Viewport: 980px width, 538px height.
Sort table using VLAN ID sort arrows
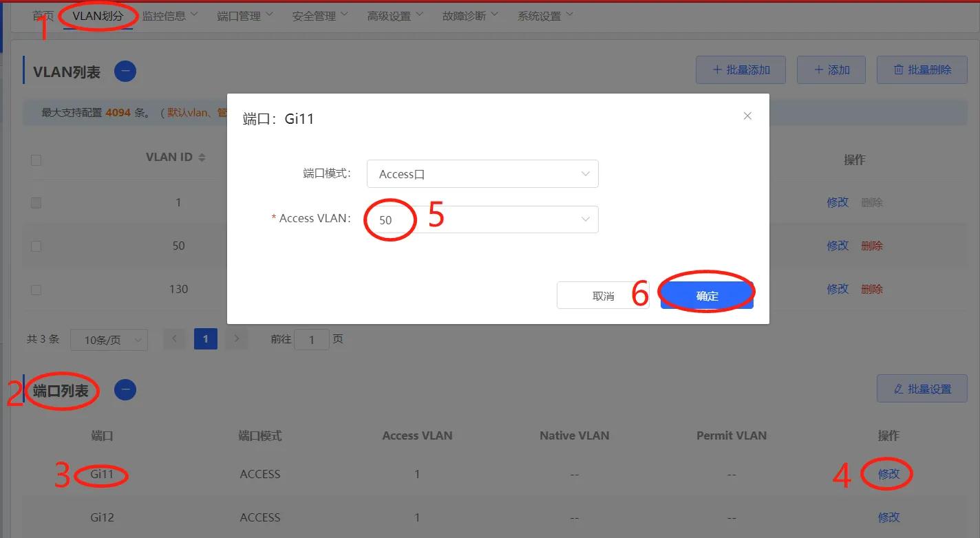tap(201, 156)
